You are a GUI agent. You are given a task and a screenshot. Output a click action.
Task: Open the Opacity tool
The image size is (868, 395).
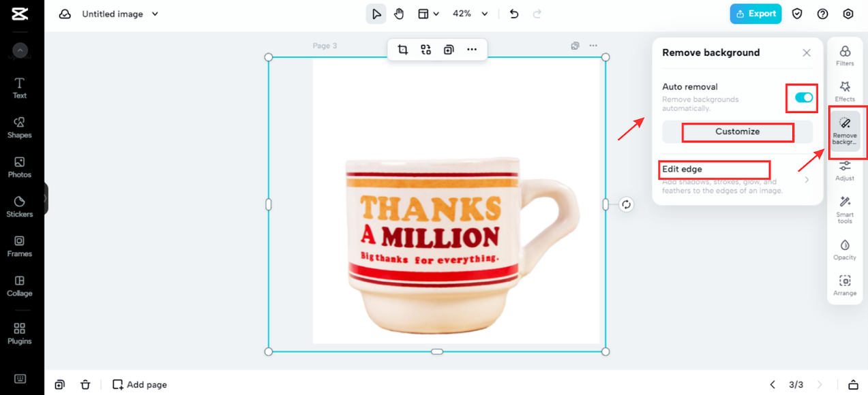[845, 249]
